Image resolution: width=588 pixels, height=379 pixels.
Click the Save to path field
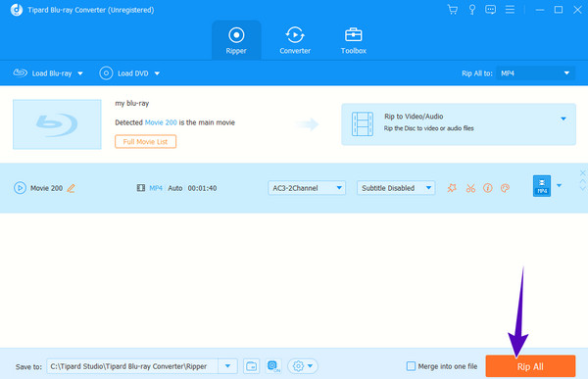click(132, 366)
